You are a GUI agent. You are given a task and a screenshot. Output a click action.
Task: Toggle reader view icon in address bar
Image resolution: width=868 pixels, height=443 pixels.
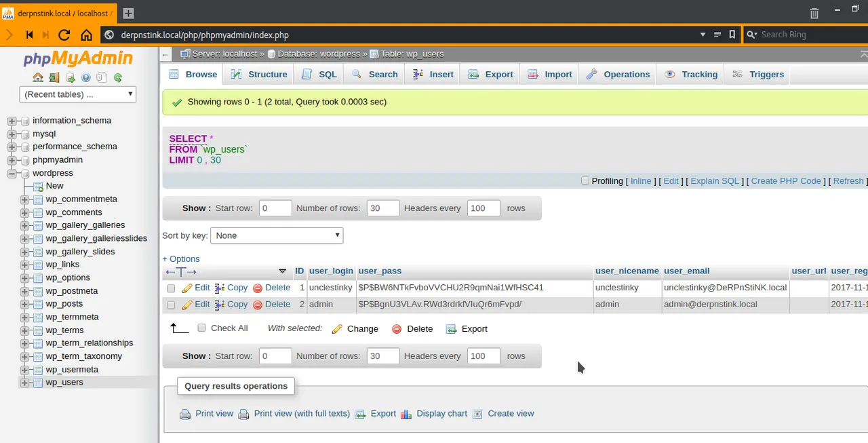717,35
